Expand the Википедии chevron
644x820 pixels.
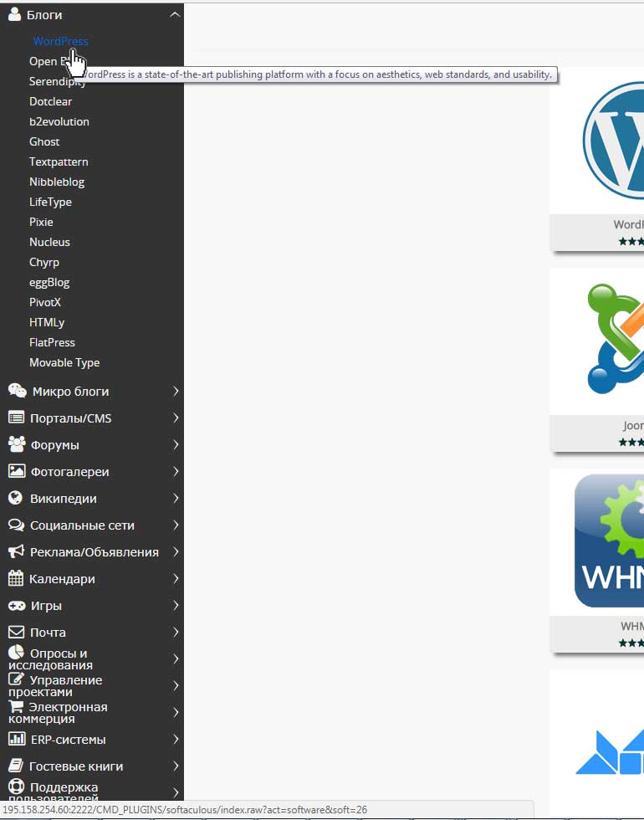[x=176, y=499]
